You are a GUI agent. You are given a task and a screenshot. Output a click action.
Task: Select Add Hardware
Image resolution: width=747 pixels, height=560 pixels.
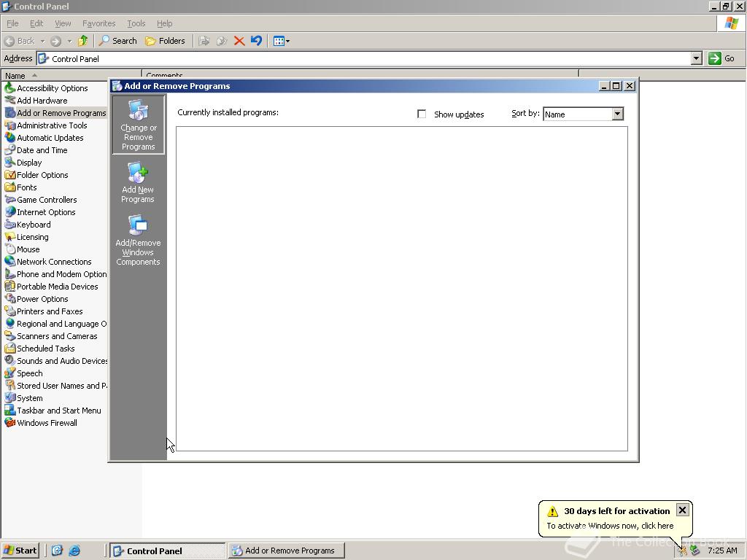[36, 101]
